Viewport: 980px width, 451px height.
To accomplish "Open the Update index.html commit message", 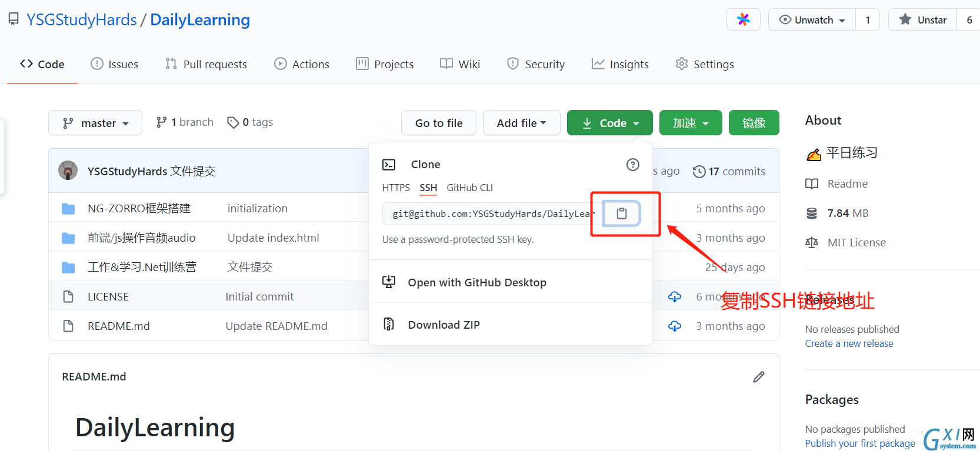I will (x=274, y=238).
